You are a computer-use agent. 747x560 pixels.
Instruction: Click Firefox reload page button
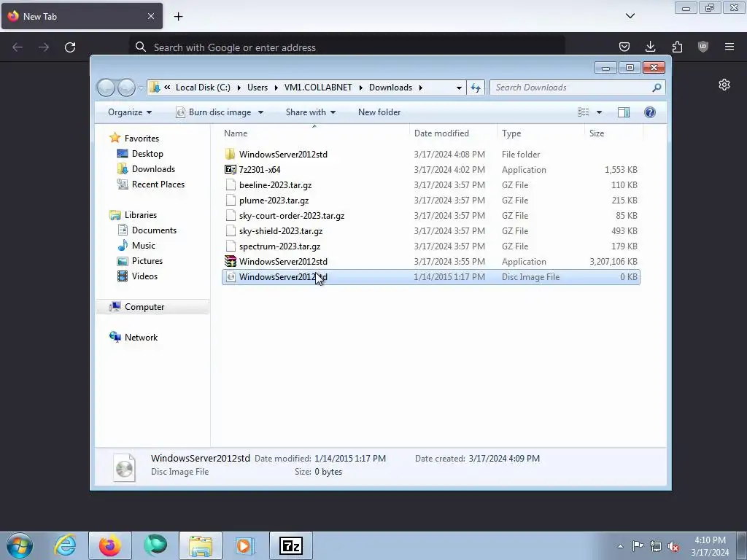pyautogui.click(x=70, y=47)
